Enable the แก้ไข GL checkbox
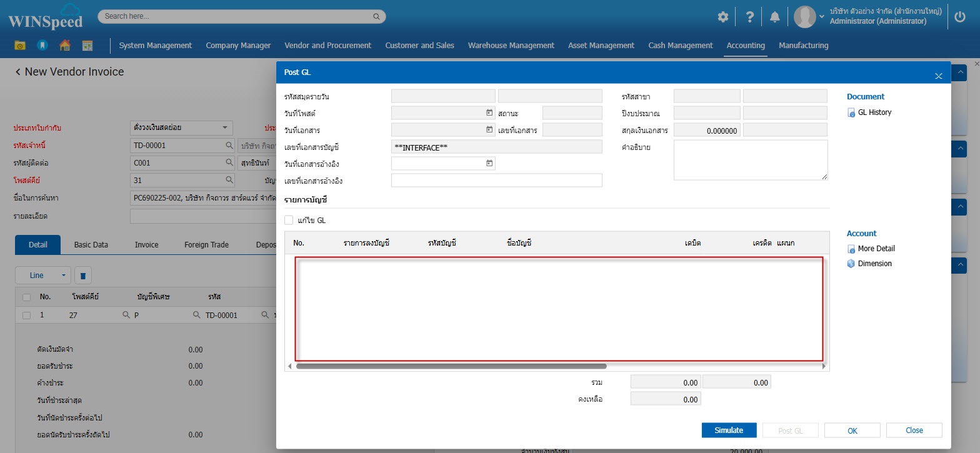 tap(289, 221)
